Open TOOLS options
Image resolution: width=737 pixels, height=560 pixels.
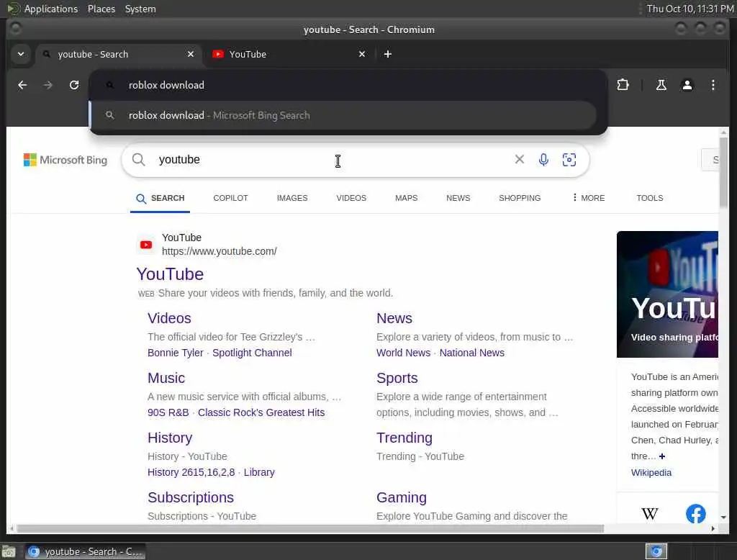650,198
